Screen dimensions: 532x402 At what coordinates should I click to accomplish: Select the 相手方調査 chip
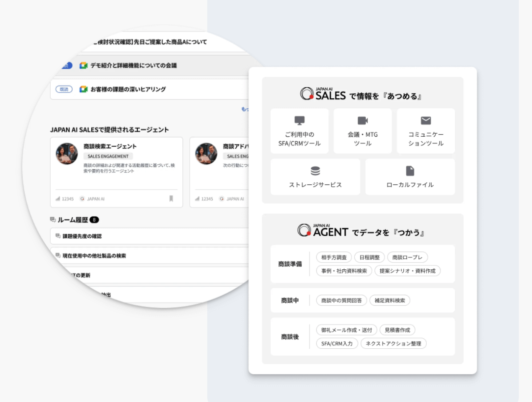coord(334,257)
